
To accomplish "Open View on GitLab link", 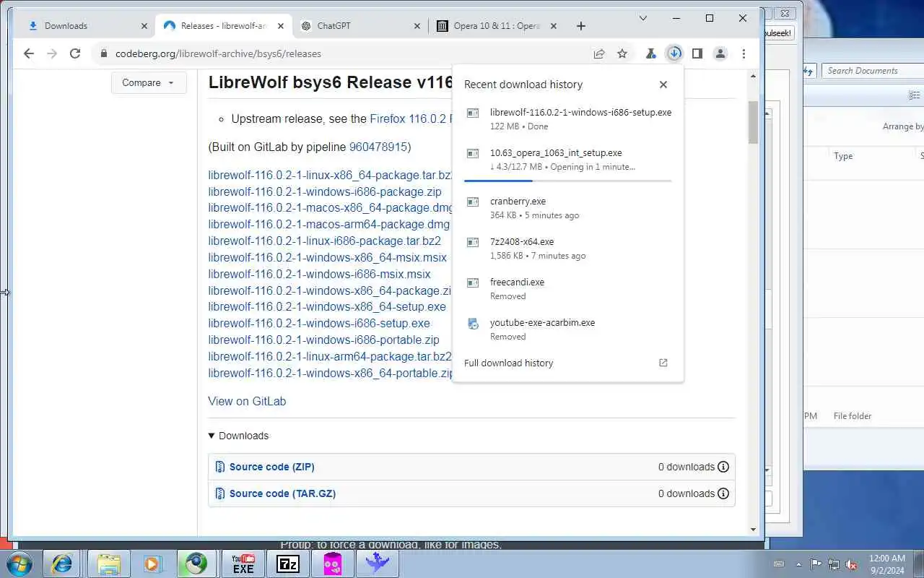I will coord(247,402).
